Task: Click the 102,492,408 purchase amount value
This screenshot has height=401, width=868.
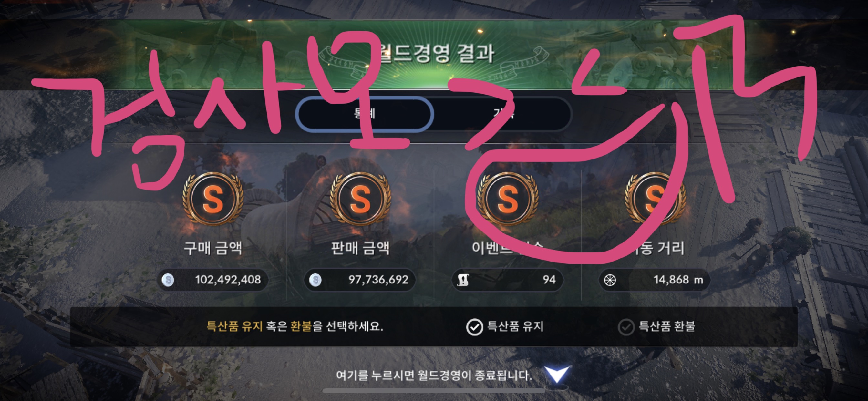Action: 228,280
